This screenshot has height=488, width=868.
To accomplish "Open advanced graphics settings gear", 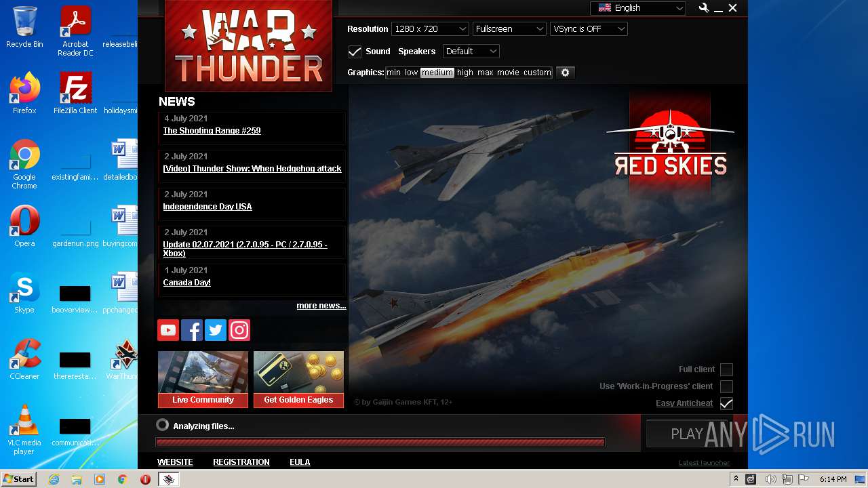I will coord(565,73).
